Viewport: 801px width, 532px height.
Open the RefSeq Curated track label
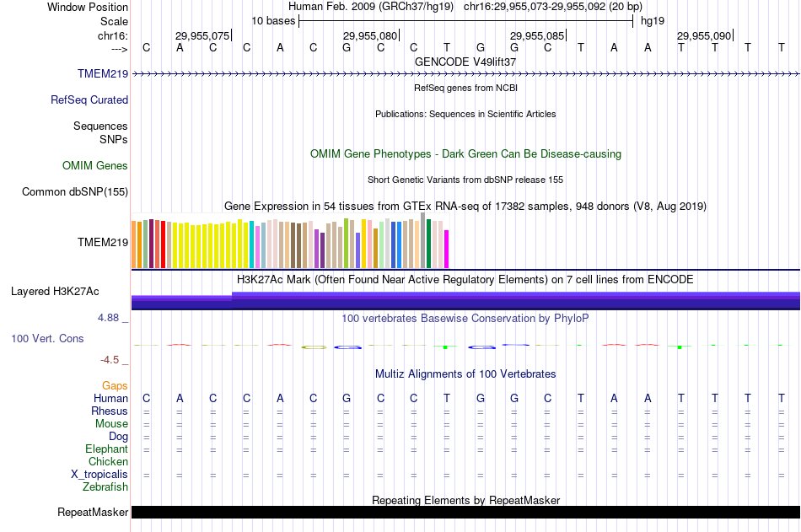tap(89, 99)
